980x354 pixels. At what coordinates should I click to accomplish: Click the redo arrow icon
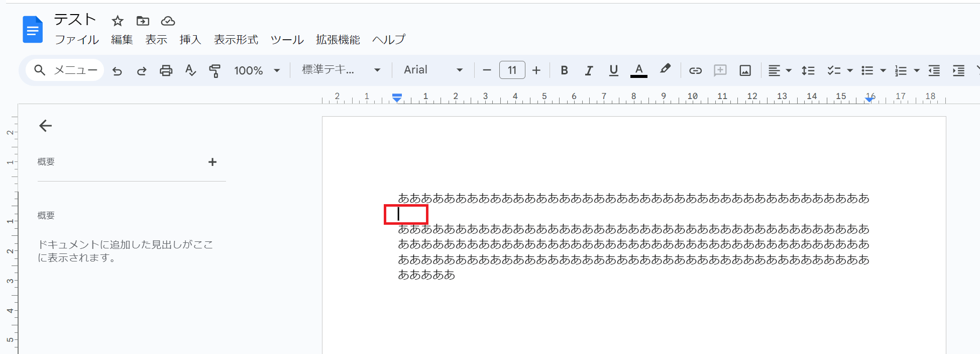coord(142,71)
